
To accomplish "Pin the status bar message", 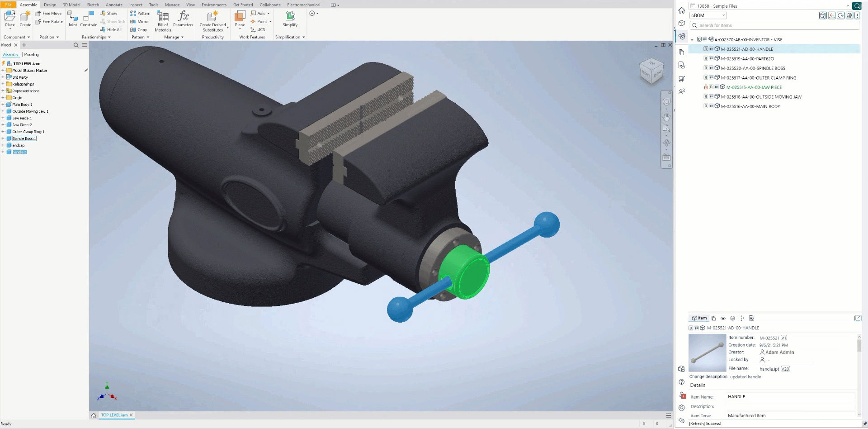I will tap(863, 423).
